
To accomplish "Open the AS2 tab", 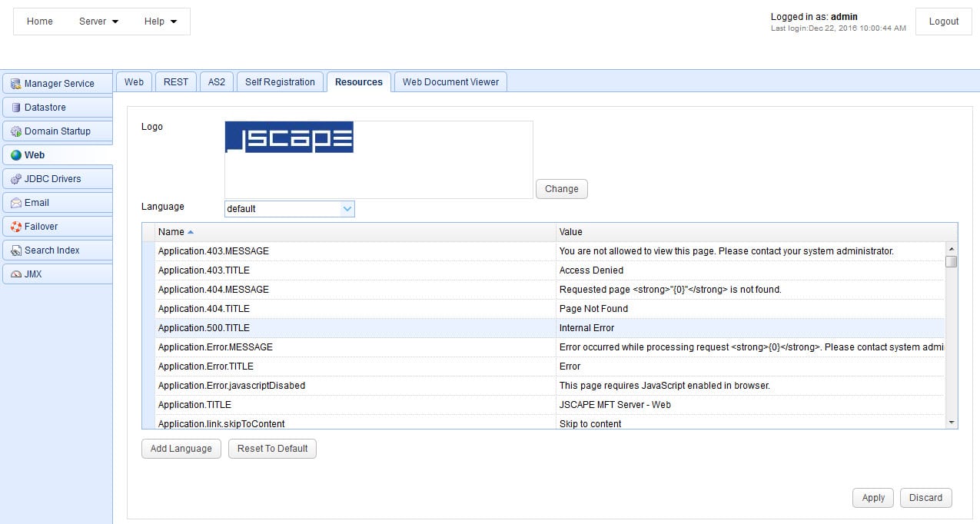I will (x=217, y=82).
